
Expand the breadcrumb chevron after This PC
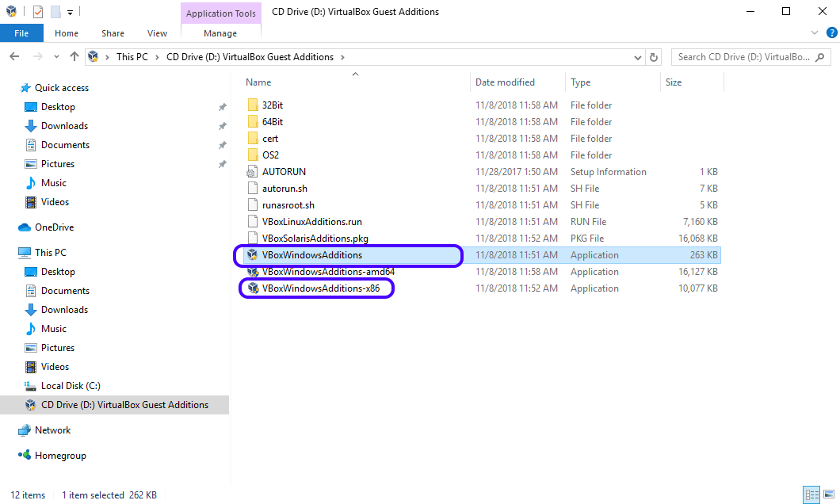coord(157,57)
